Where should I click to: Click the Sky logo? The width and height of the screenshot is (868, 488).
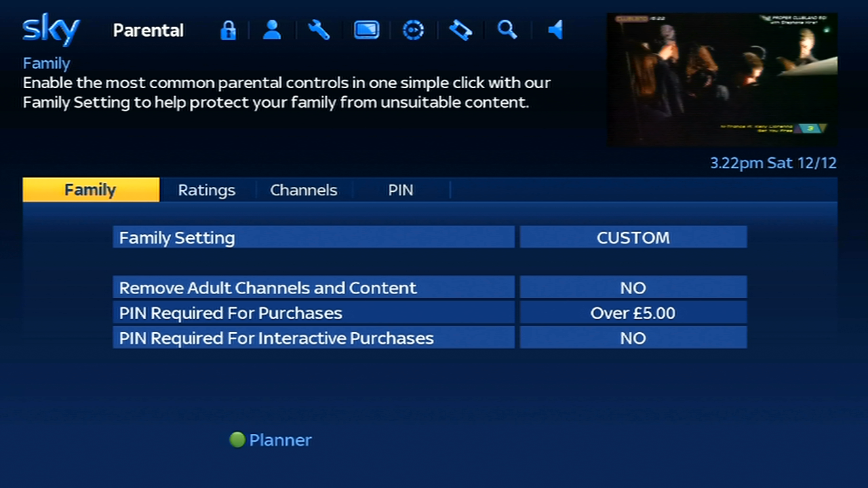[x=51, y=30]
